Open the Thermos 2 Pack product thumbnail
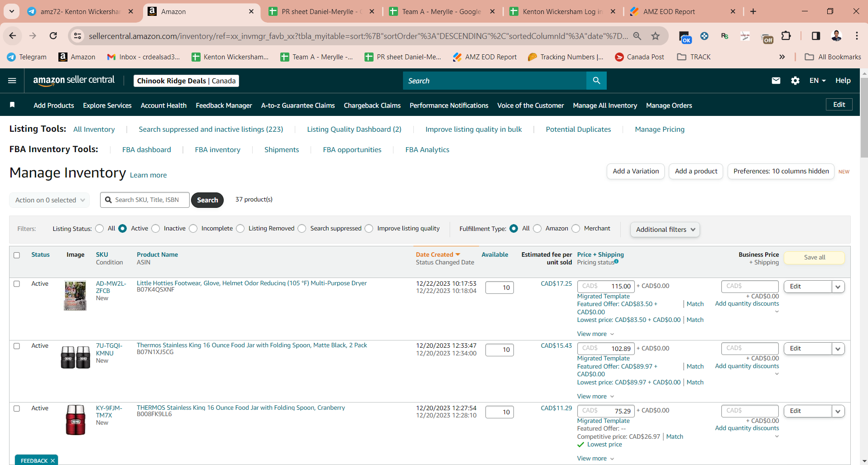The image size is (868, 465). 76,357
